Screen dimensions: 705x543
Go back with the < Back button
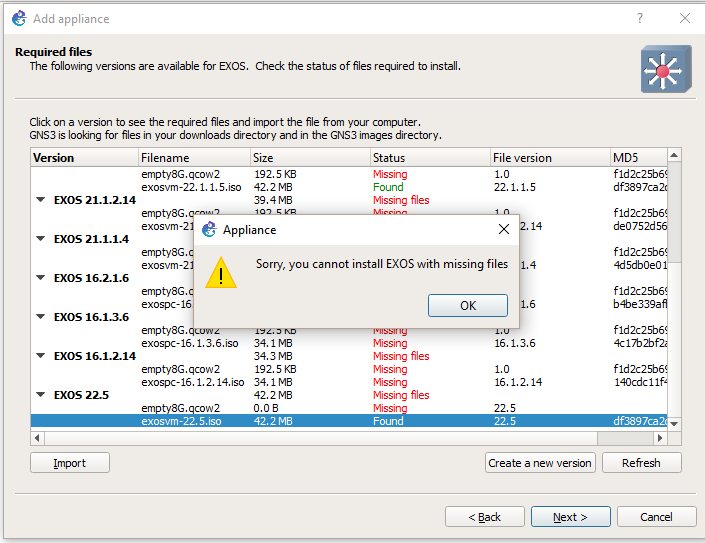coord(485,517)
